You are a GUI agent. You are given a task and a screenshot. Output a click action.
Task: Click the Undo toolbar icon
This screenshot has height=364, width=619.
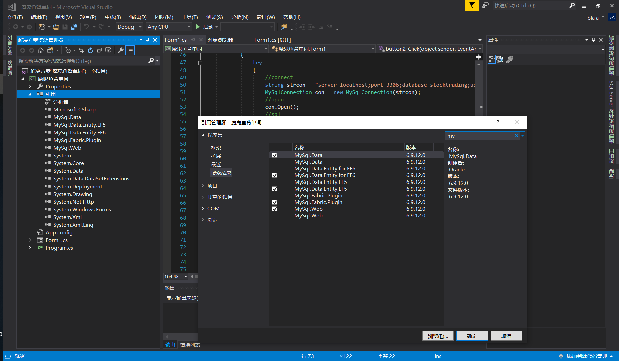coord(86,27)
